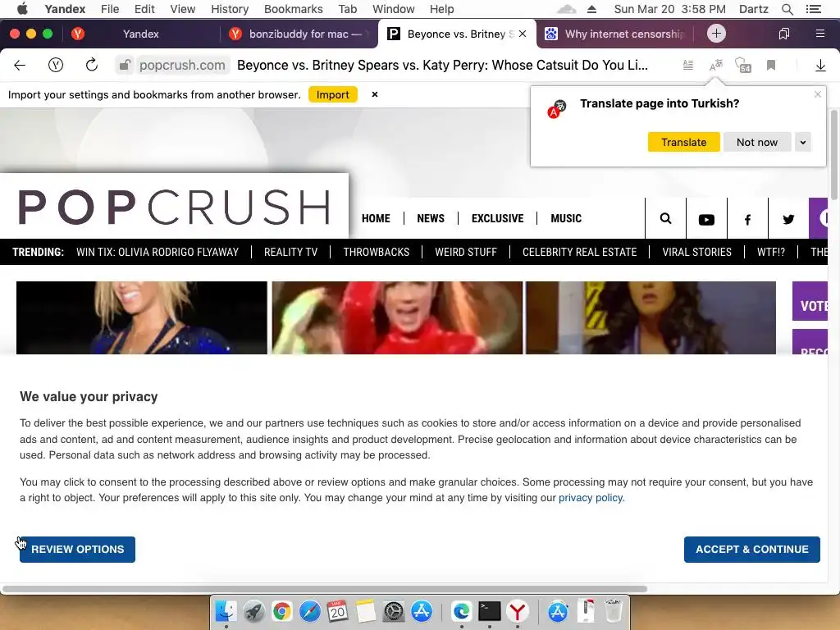Switch to the Yandex tab
The height and width of the screenshot is (630, 840).
[140, 34]
